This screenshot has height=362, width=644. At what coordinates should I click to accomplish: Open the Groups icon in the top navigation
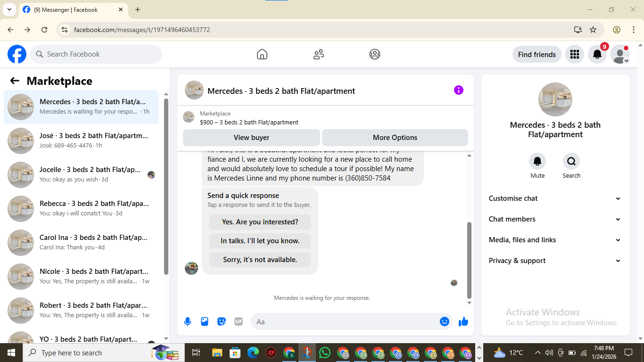point(375,54)
